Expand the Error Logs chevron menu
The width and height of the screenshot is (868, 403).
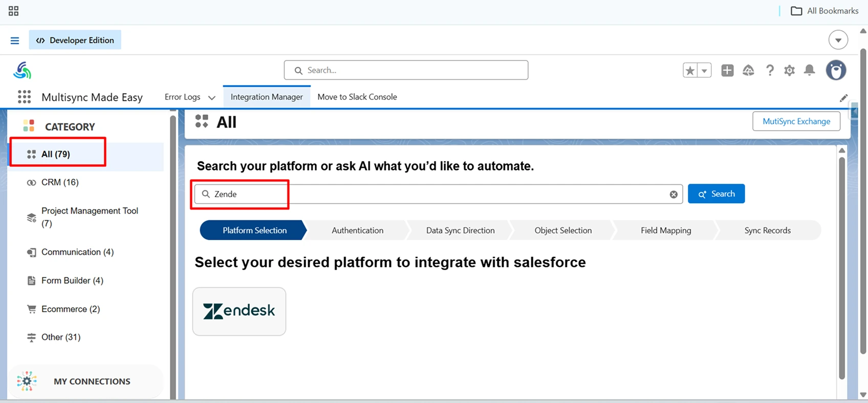212,97
